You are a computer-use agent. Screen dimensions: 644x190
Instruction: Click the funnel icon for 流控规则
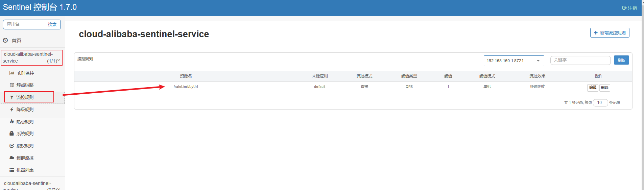12,97
